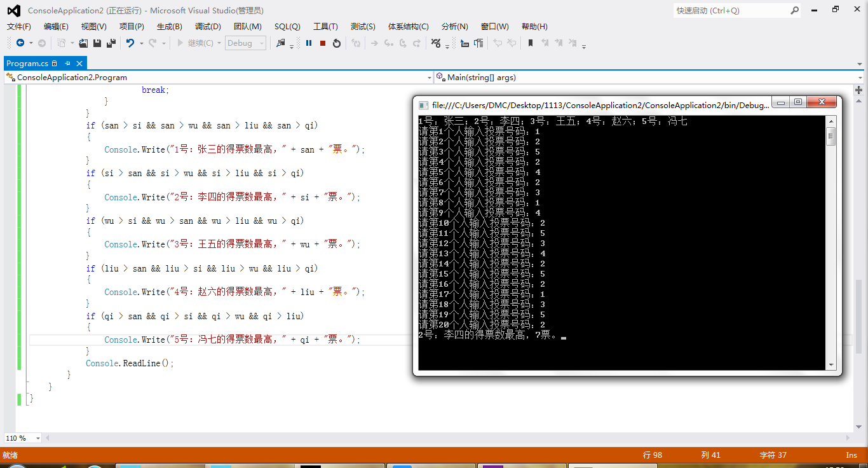This screenshot has height=468, width=868.
Task: Click the Undo arrow icon
Action: [x=130, y=43]
